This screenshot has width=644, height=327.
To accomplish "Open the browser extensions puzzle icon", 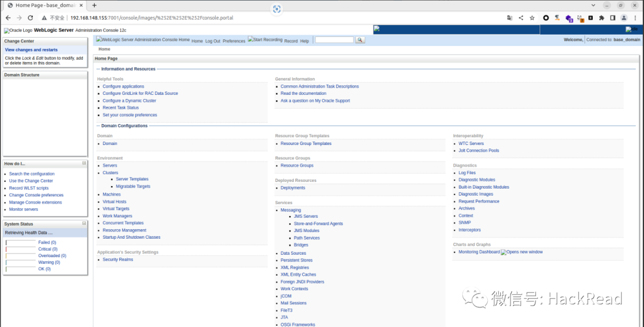I will pos(602,18).
